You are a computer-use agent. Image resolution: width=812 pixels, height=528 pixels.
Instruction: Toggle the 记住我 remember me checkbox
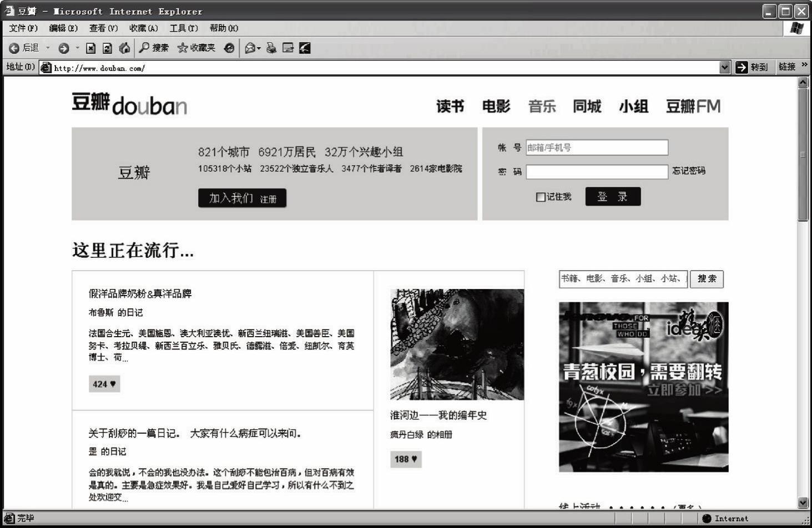pos(540,197)
